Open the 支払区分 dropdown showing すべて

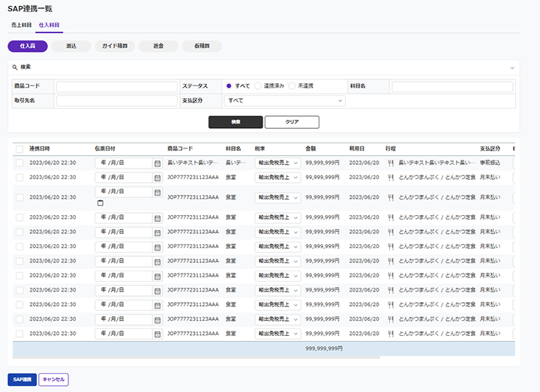pos(284,100)
